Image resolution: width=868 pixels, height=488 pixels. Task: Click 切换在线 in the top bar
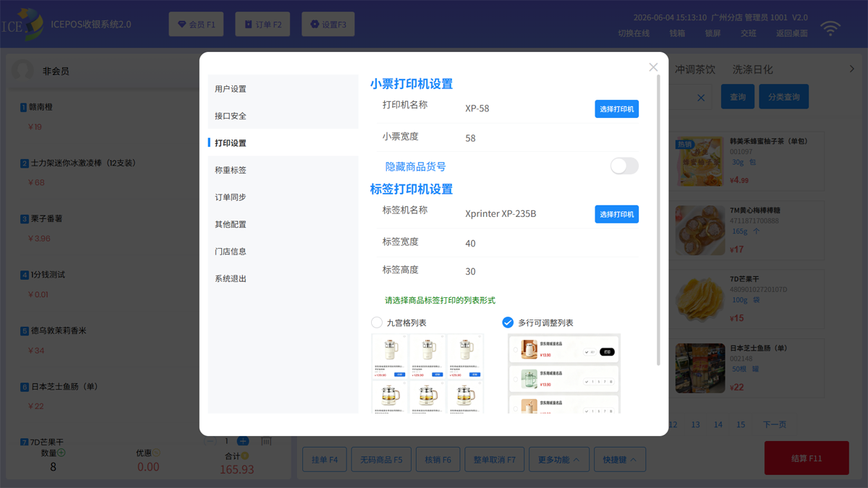[634, 33]
